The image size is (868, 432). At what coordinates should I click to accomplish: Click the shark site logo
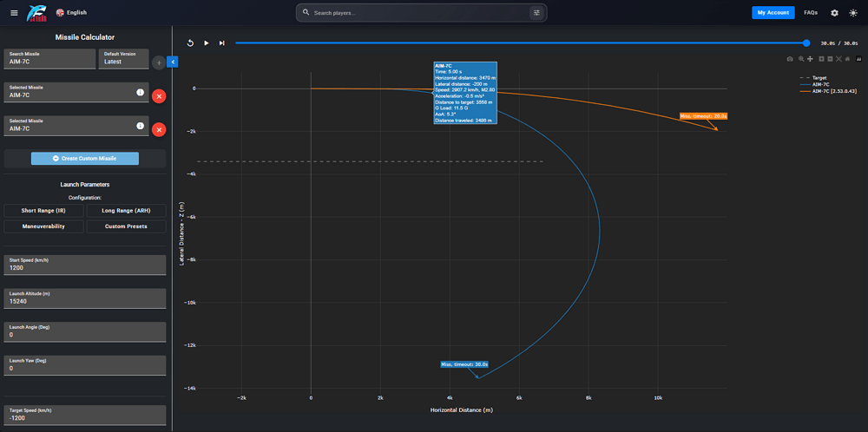[x=37, y=13]
